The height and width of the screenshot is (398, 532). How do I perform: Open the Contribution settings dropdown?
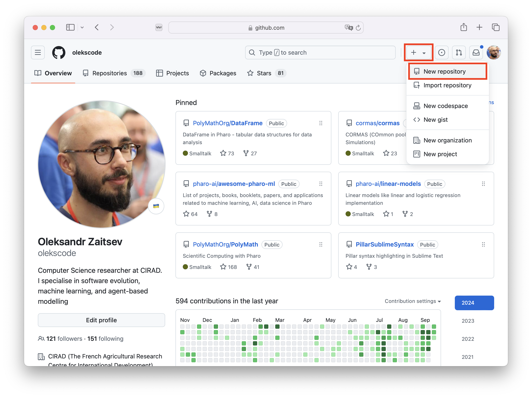(412, 301)
